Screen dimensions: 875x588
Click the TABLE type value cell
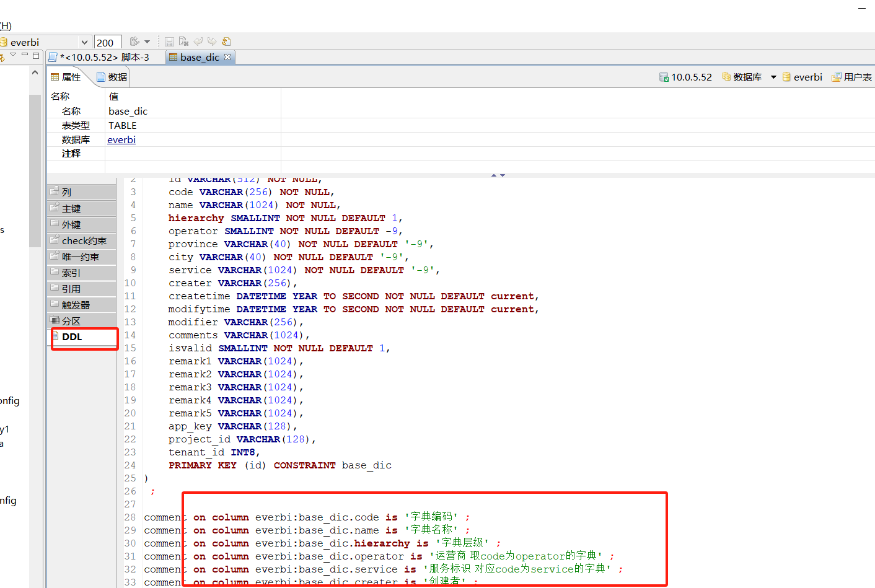193,125
